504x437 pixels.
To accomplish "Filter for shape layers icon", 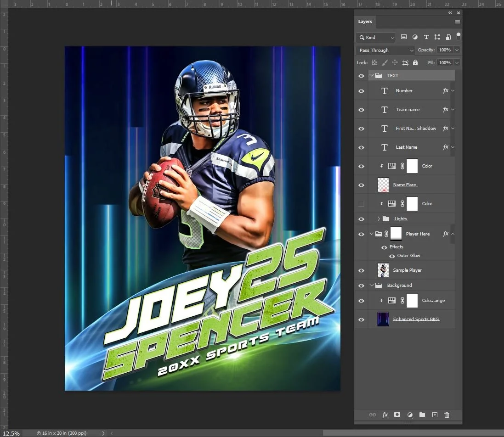I will click(437, 37).
